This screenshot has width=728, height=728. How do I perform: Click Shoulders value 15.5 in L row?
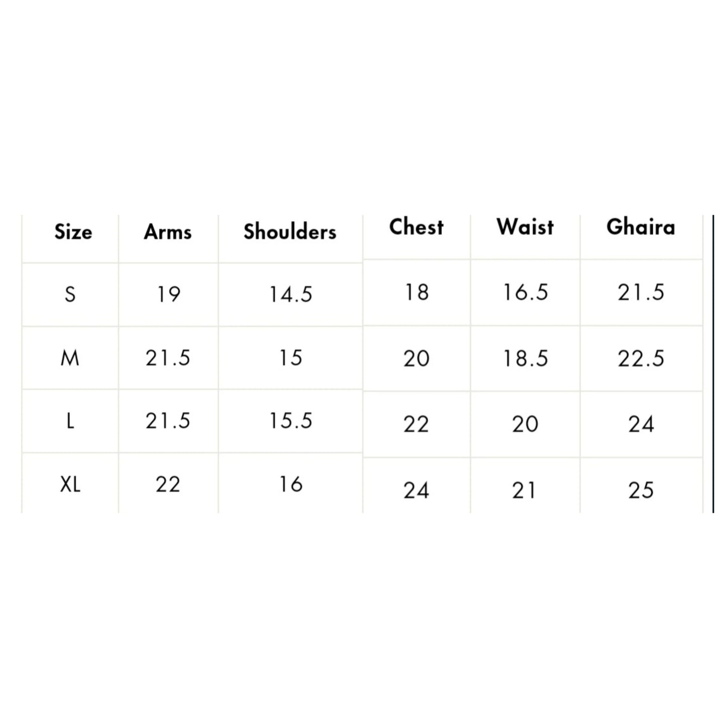tap(291, 421)
